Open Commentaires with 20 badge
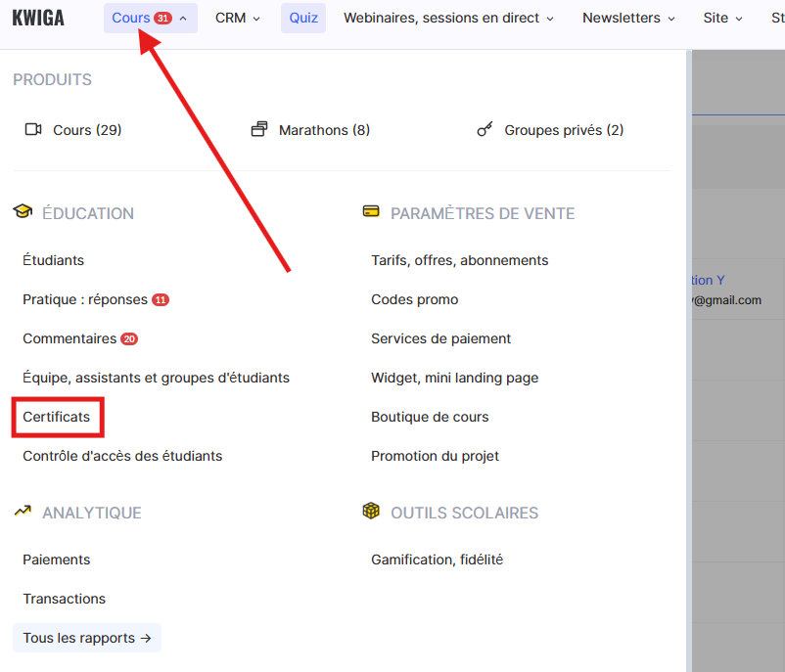The image size is (785, 672). [x=69, y=338]
